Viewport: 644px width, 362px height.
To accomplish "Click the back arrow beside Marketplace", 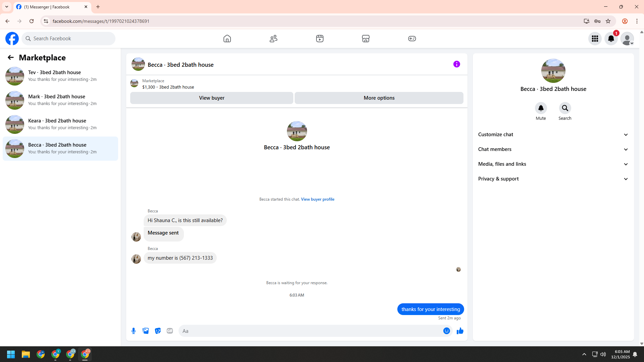I will [x=11, y=57].
